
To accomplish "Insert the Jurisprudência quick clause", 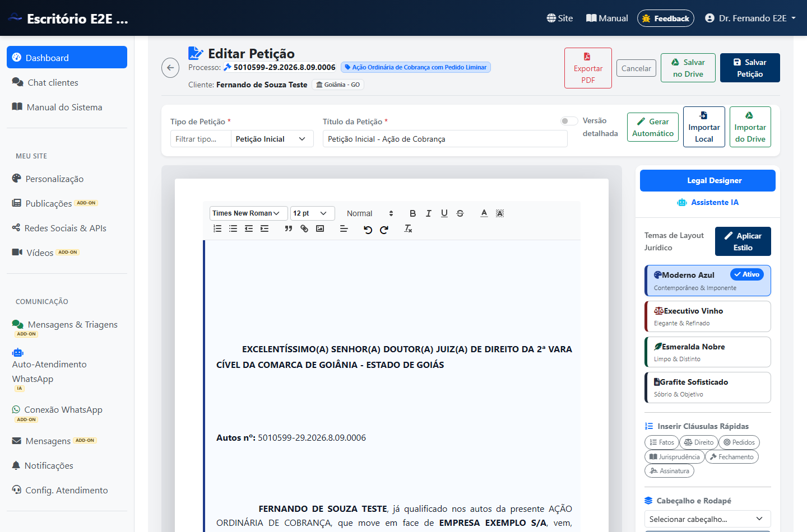I will click(x=675, y=457).
